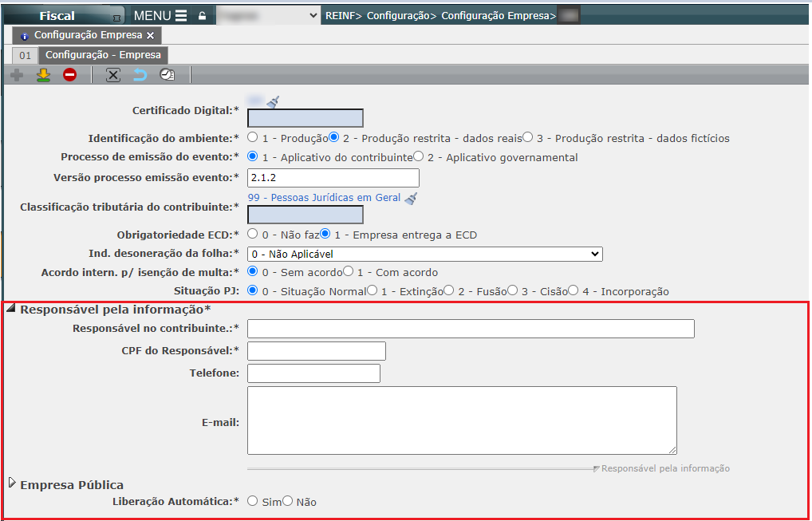The width and height of the screenshot is (812, 521).
Task: Click broom icon beside Pessoas Jurídicas em Geral
Action: point(411,198)
